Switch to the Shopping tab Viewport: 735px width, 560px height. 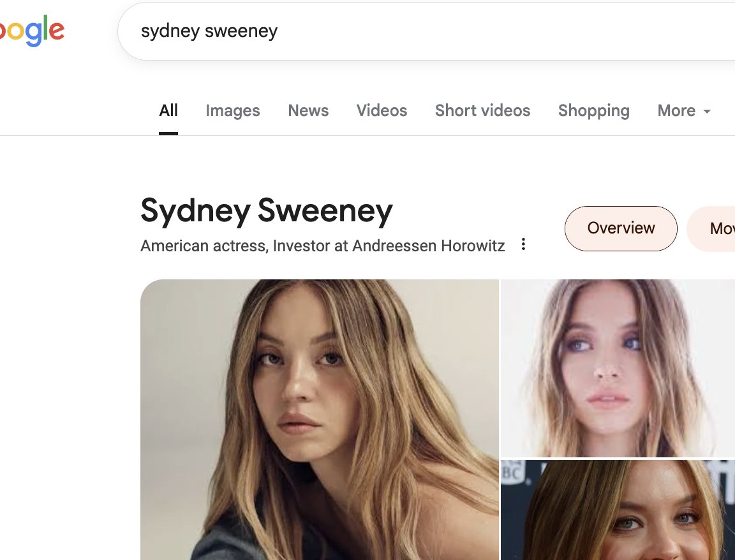tap(593, 110)
